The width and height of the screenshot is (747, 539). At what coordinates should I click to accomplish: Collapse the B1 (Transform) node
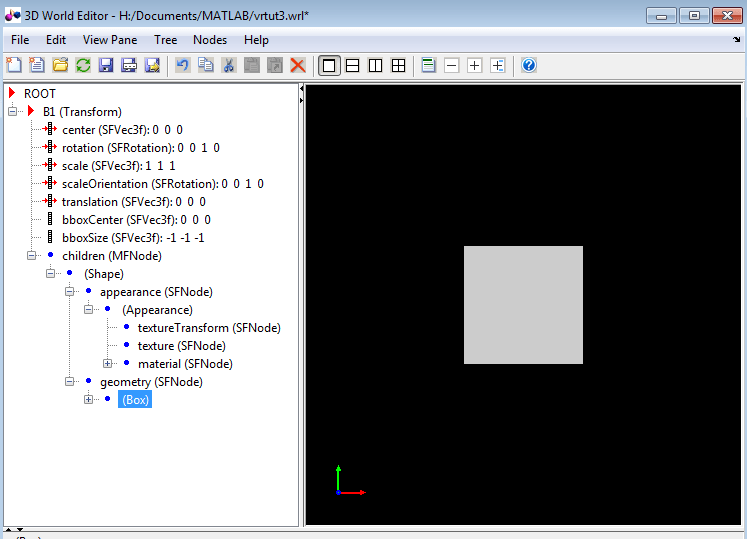tap(12, 112)
